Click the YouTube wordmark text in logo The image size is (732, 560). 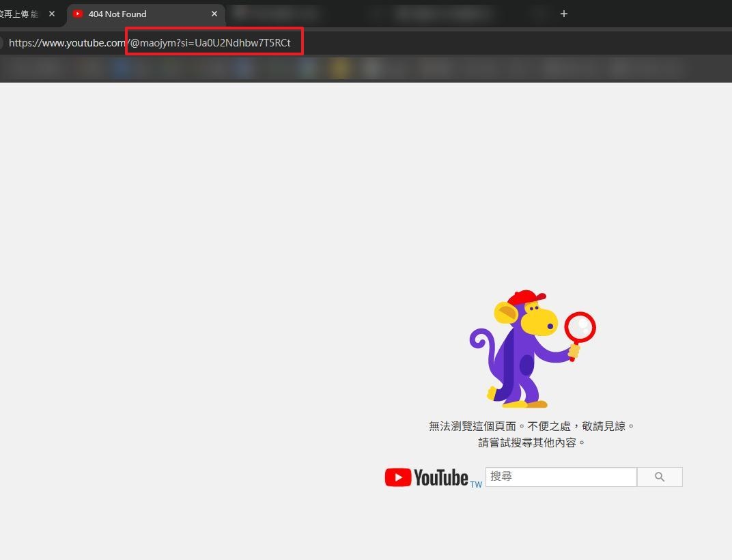click(440, 477)
